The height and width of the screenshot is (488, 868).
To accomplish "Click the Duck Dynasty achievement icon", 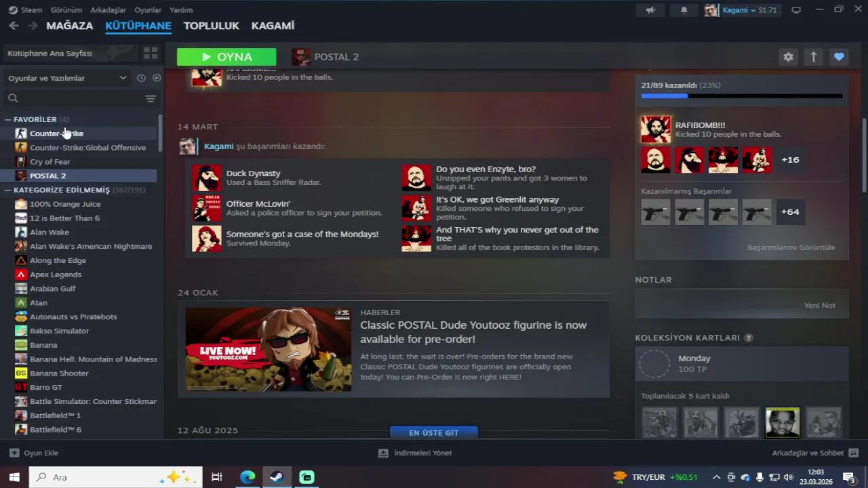I will pos(207,178).
